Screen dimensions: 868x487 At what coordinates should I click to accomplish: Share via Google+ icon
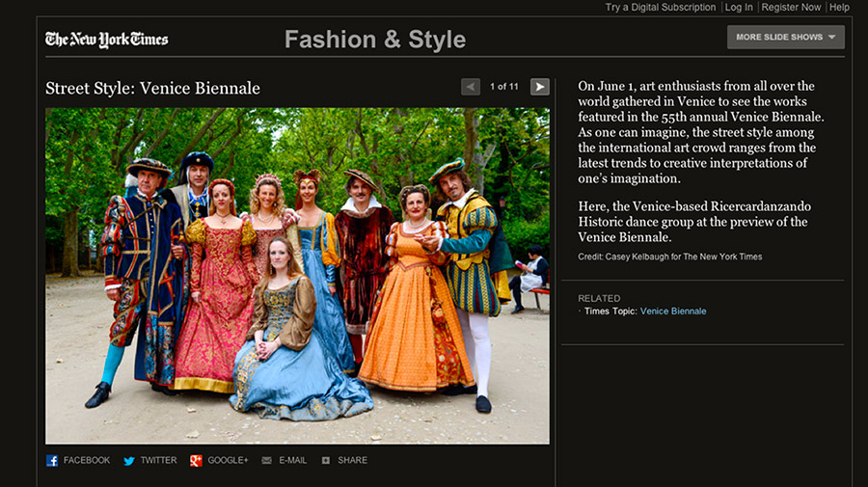coord(196,460)
